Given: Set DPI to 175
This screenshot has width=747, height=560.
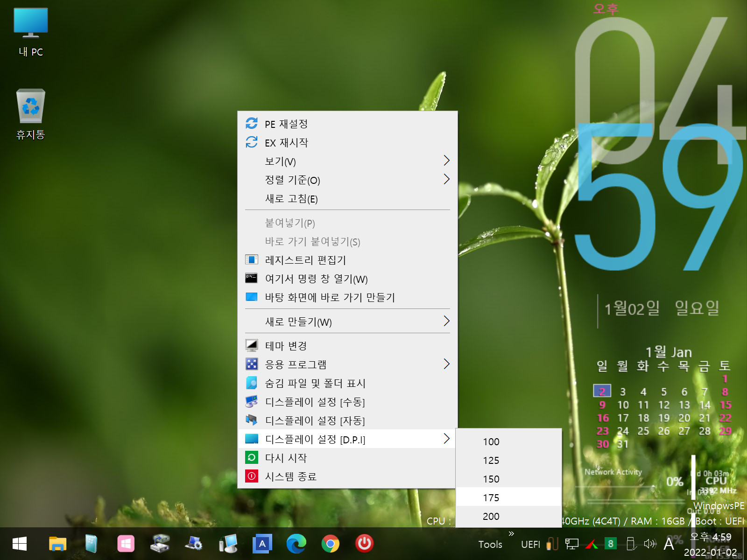Looking at the screenshot, I should (508, 497).
